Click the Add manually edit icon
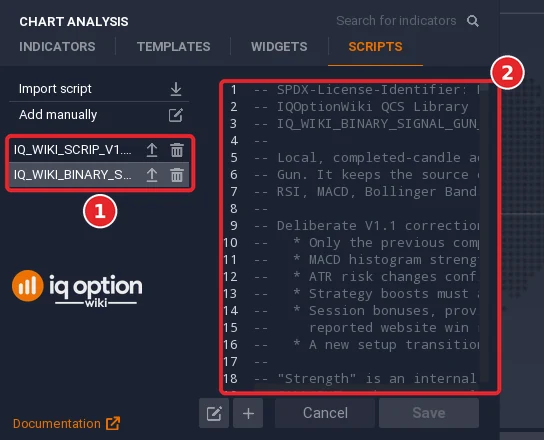 (x=176, y=115)
